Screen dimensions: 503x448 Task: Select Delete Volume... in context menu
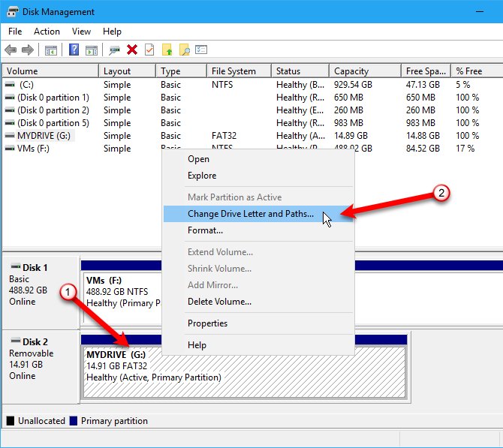(219, 302)
